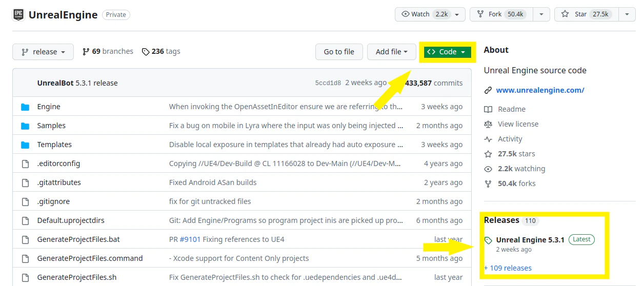Open the Engine folder
644x286 pixels.
pyautogui.click(x=49, y=107)
